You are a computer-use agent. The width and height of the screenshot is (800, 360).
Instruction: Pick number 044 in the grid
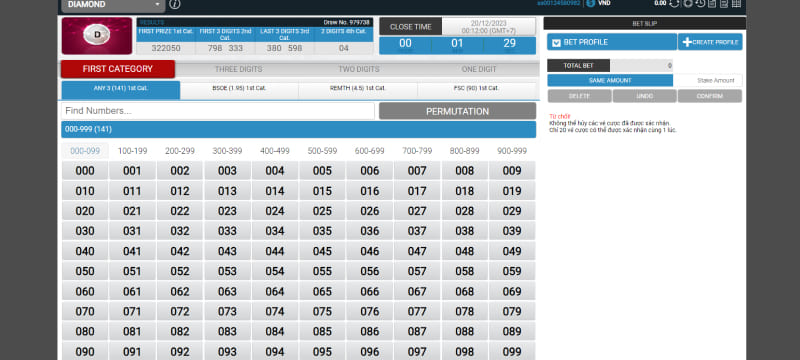click(x=274, y=251)
